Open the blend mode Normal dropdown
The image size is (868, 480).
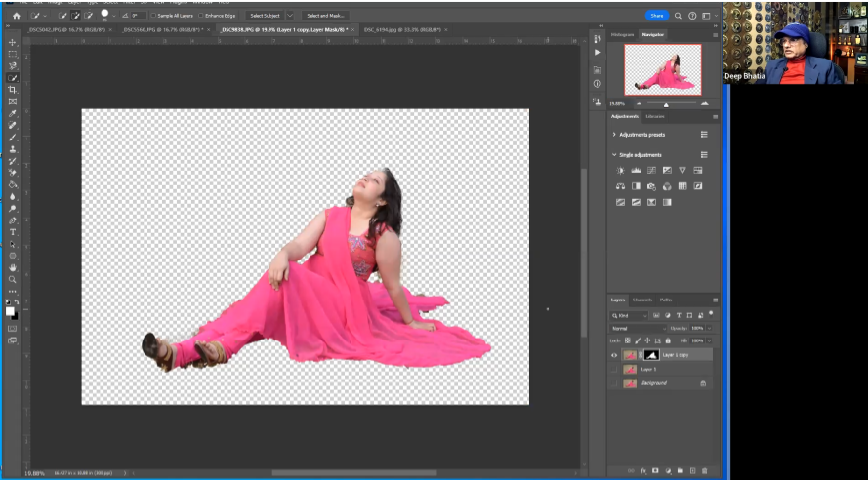pyautogui.click(x=640, y=328)
